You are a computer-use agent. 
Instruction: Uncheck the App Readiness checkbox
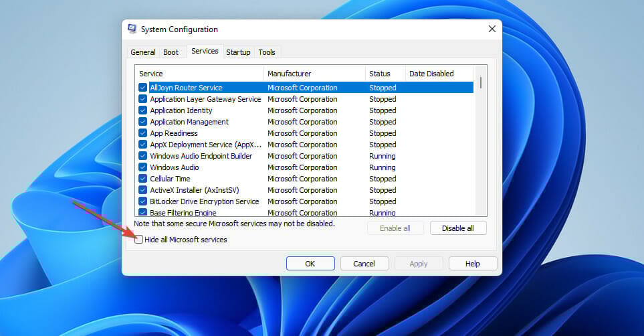[142, 133]
